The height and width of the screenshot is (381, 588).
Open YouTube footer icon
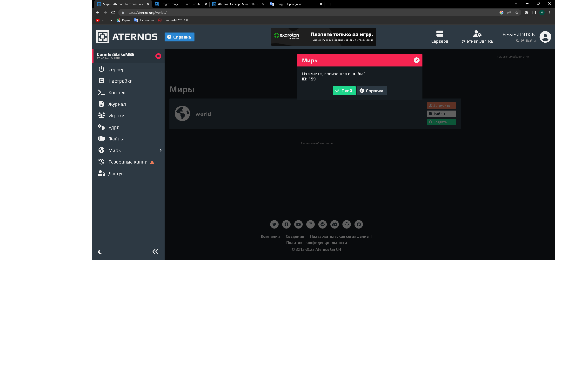[298, 224]
